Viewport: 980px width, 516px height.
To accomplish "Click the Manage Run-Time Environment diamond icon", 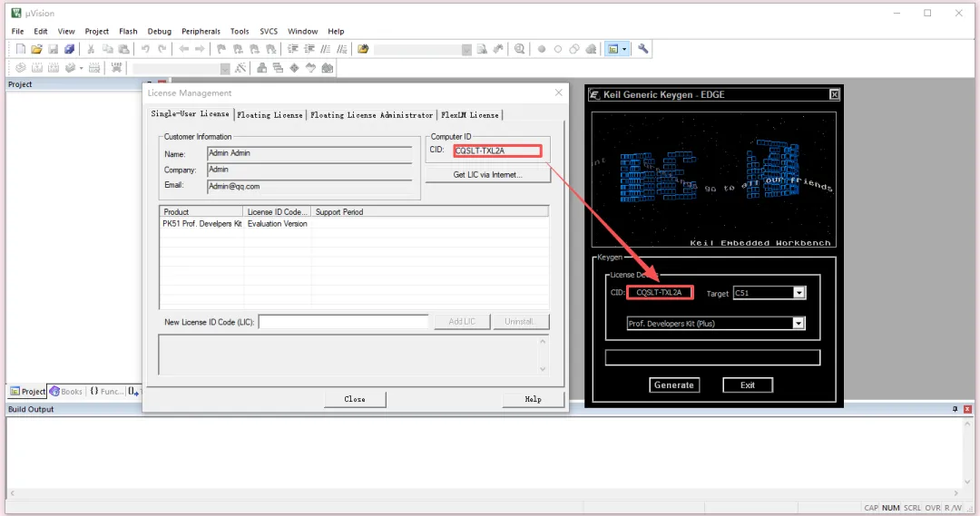I will (294, 67).
